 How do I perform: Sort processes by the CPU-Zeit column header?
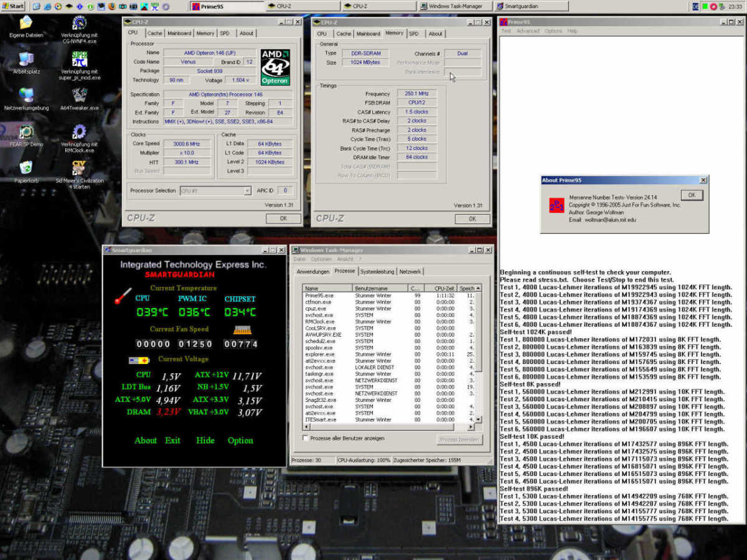(x=441, y=289)
